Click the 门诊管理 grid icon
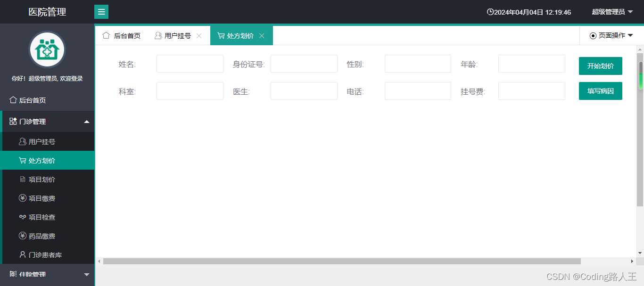Screen dimensions: 644x286 click(13, 121)
